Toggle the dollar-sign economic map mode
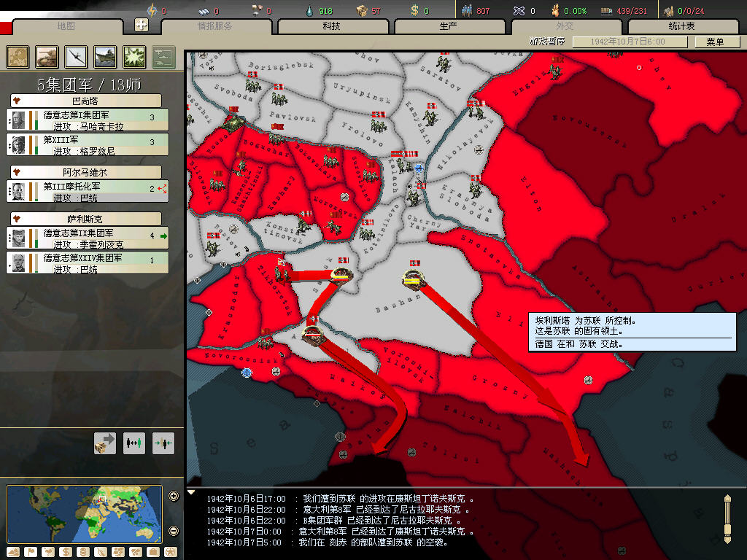This screenshot has height=560, width=747. pos(66,551)
